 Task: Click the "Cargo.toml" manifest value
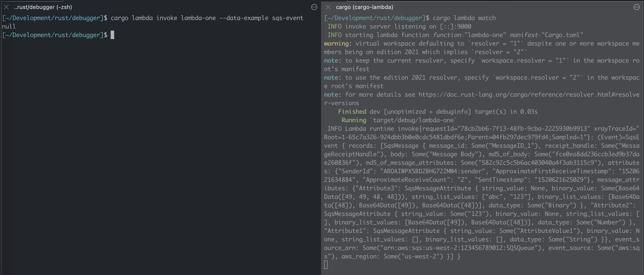click(562, 35)
